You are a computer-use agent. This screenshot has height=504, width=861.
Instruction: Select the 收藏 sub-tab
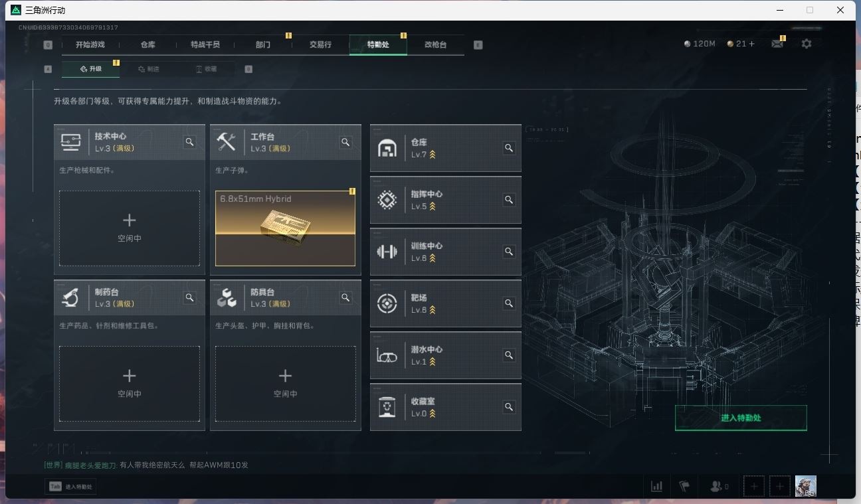point(206,69)
